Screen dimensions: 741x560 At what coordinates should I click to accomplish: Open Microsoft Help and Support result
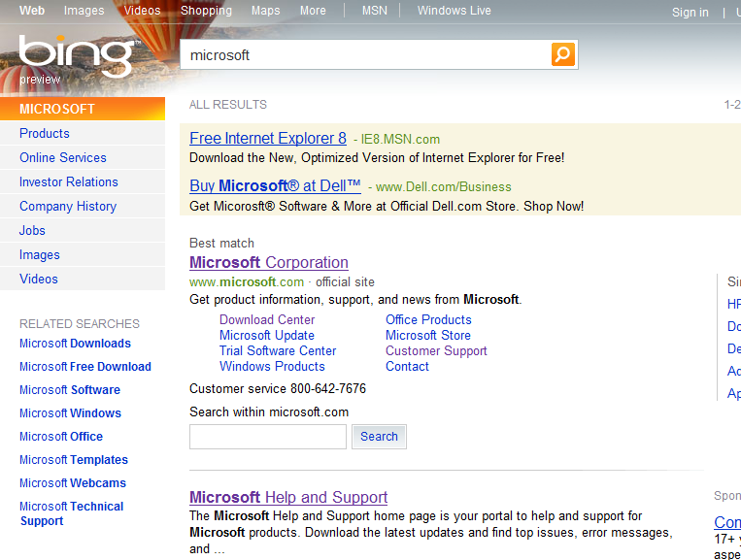[x=288, y=497]
